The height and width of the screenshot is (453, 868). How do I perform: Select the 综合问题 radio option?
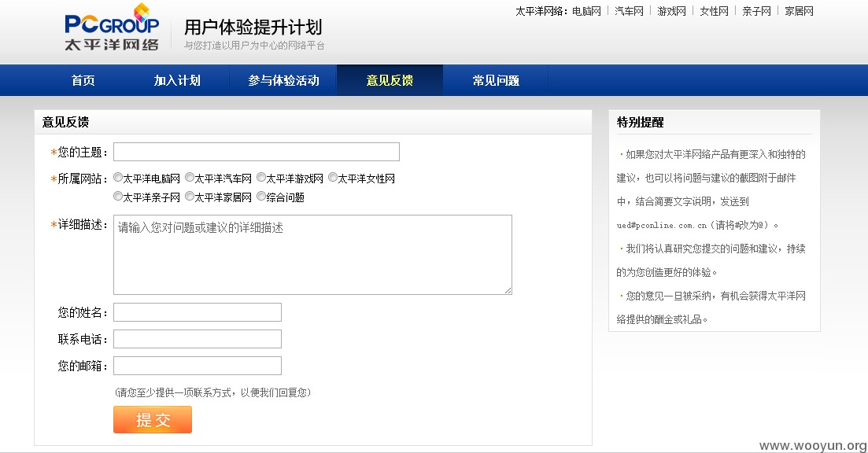[261, 196]
